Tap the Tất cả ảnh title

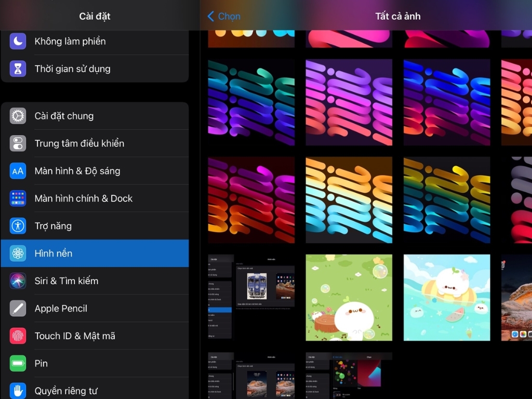tap(397, 16)
